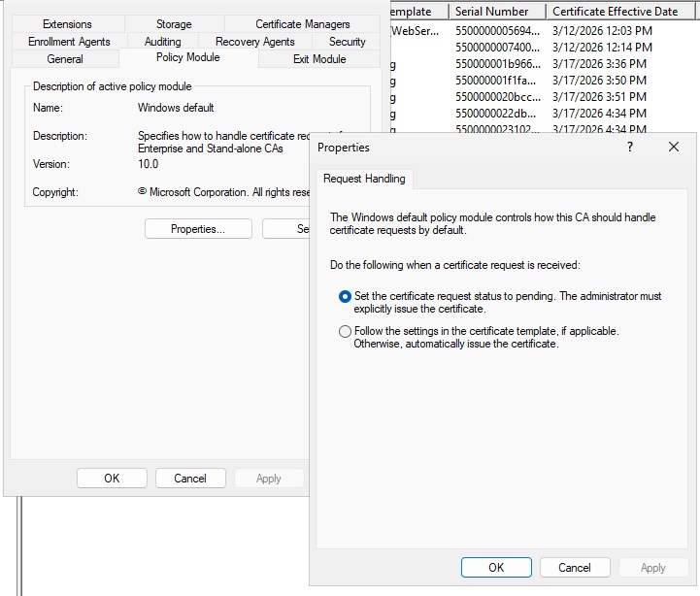
Task: Close the Properties dialog with X
Action: [674, 148]
